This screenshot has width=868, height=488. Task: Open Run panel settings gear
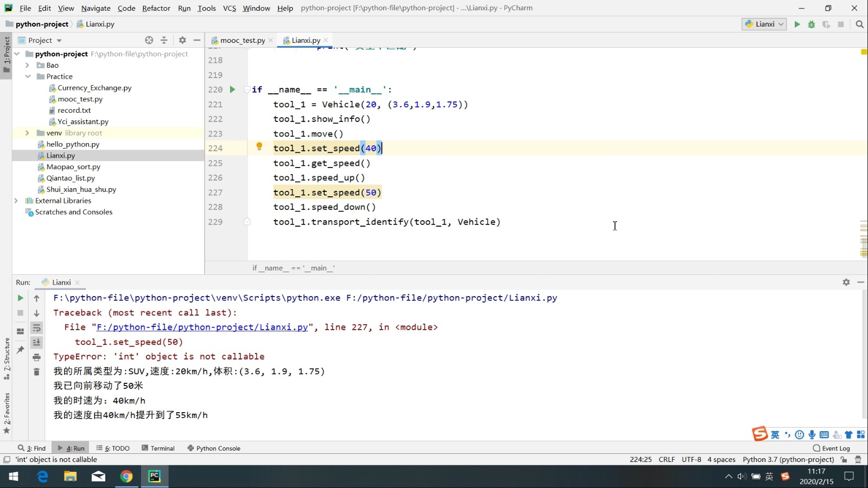846,282
